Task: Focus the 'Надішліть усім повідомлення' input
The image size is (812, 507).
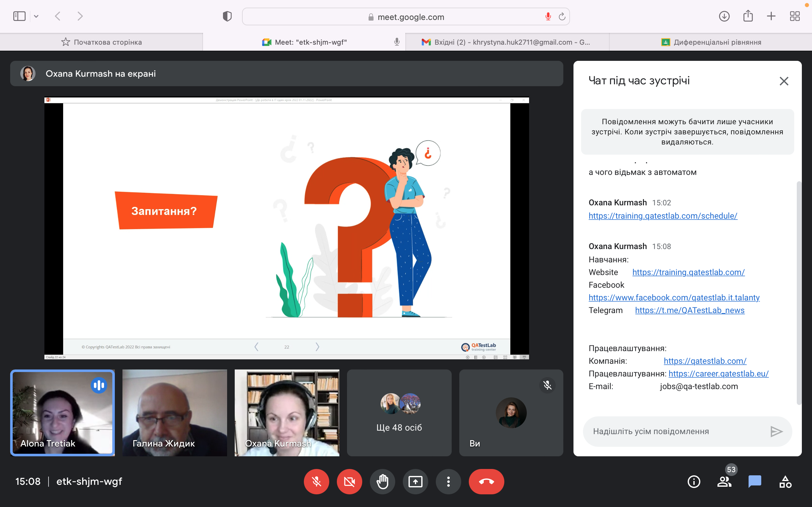Action: point(674,431)
